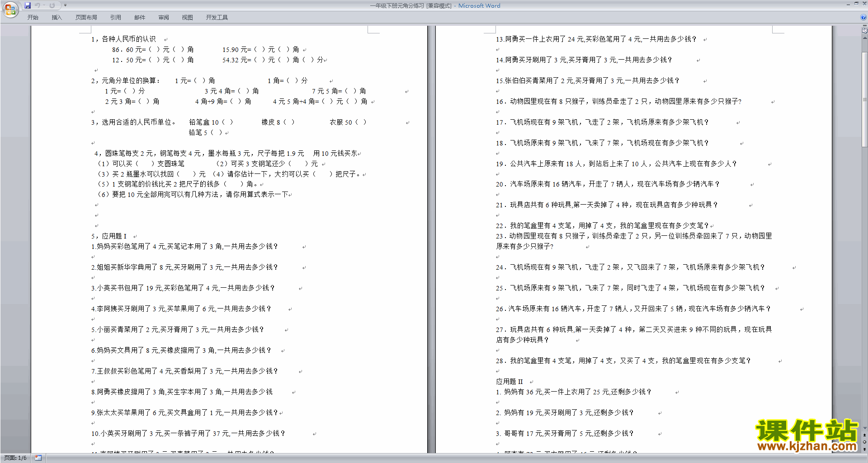Click question 7.王叔叔买彩色笔用了 4 元
Screen dimensions: 868x463
[x=184, y=371]
